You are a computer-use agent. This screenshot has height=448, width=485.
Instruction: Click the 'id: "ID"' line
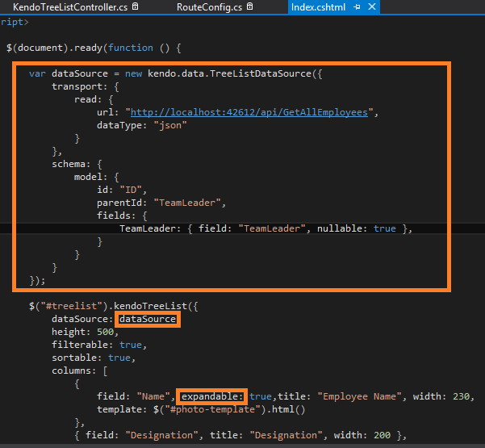point(122,190)
